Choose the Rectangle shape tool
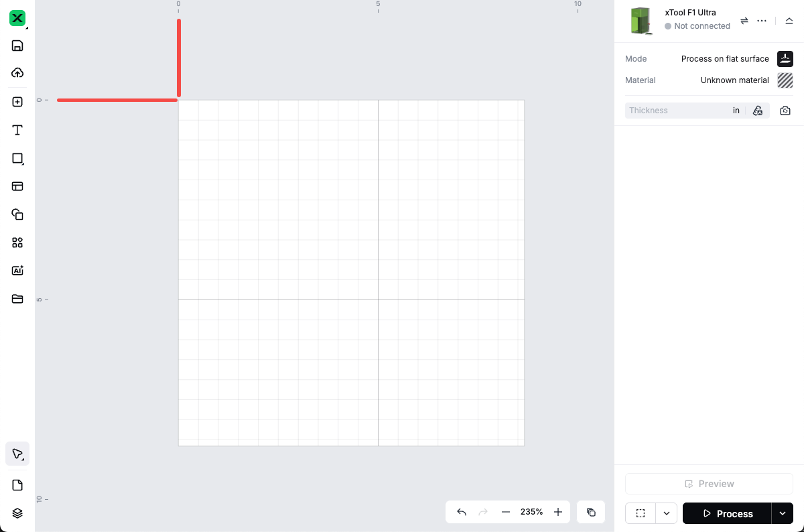This screenshot has width=804, height=532. click(x=17, y=159)
